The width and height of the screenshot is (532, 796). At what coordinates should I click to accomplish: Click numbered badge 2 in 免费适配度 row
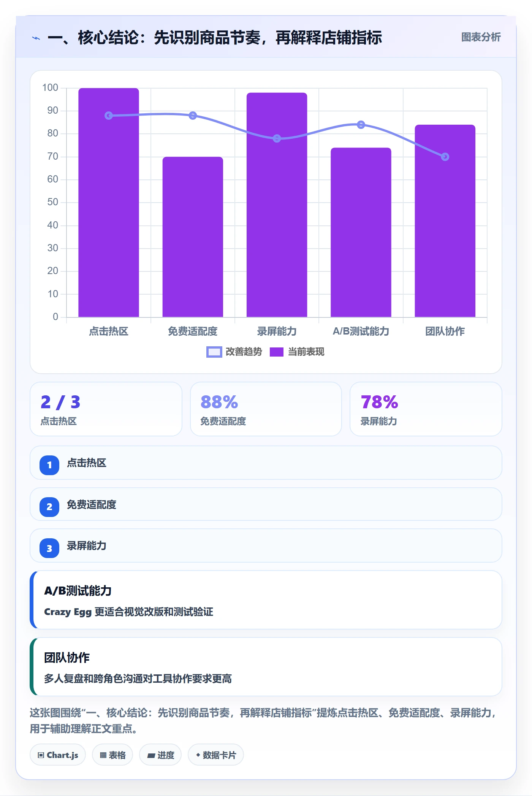[x=49, y=507]
